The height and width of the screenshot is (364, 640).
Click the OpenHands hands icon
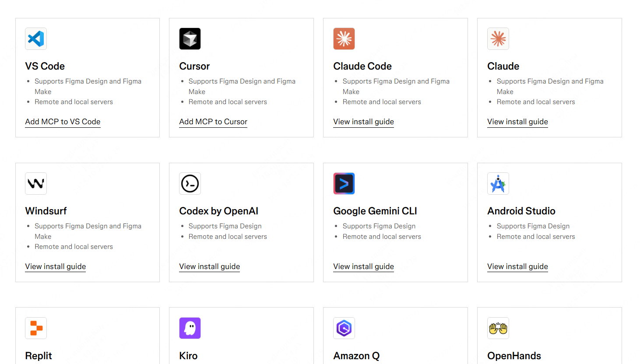click(498, 328)
